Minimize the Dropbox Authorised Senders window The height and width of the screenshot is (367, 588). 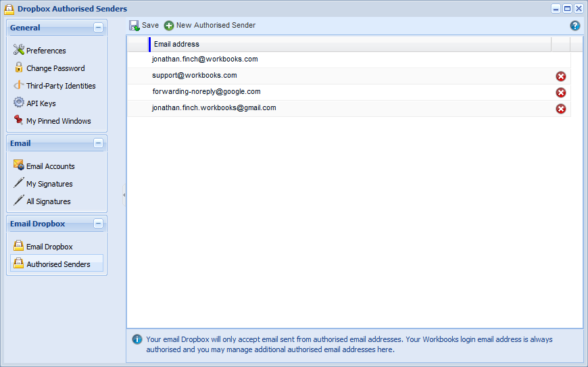coord(556,9)
